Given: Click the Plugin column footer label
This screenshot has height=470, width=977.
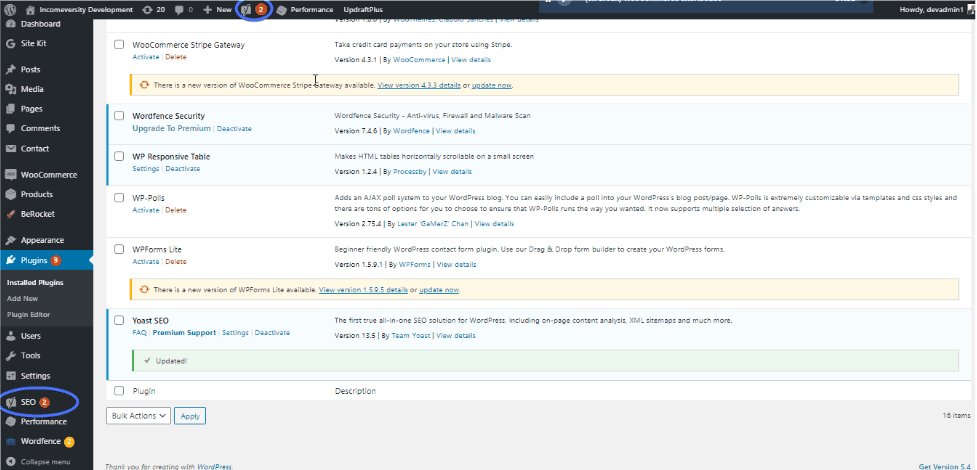Looking at the screenshot, I should (144, 391).
